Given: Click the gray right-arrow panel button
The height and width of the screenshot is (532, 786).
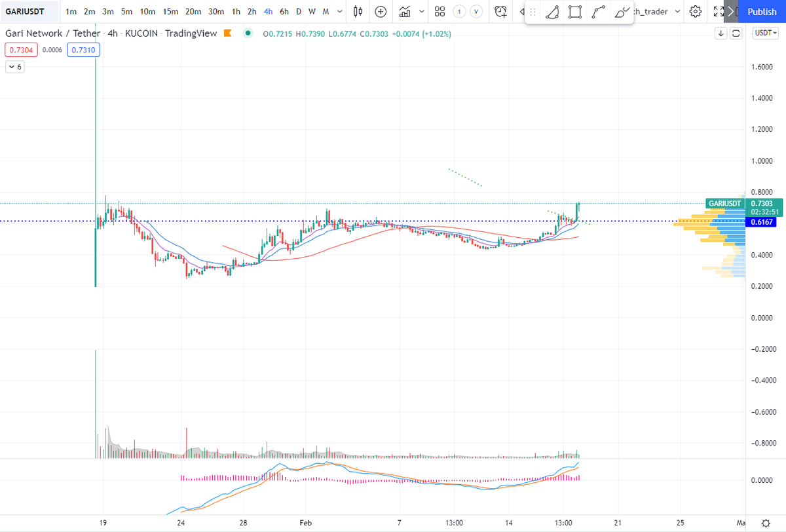Looking at the screenshot, I should 732,11.
